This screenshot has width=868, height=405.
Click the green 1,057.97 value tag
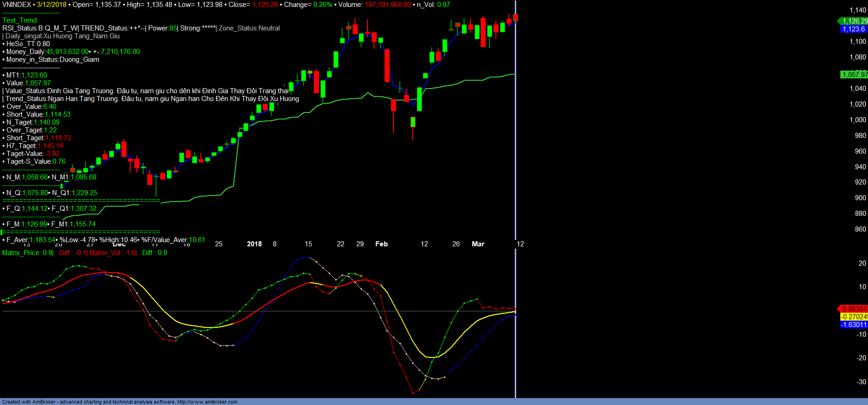click(854, 75)
